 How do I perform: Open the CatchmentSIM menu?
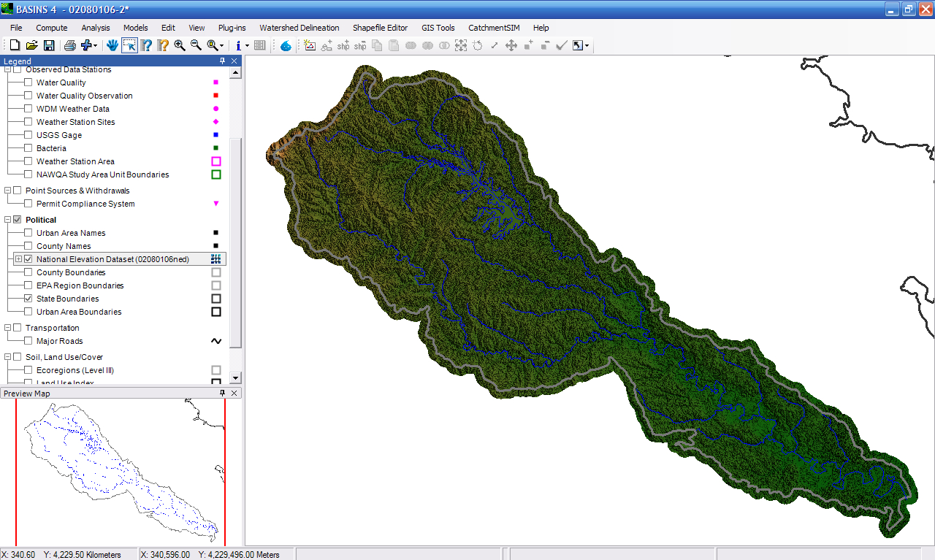493,28
